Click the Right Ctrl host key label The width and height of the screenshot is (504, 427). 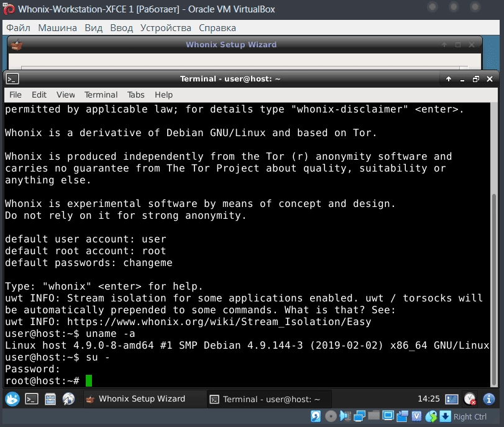(470, 416)
